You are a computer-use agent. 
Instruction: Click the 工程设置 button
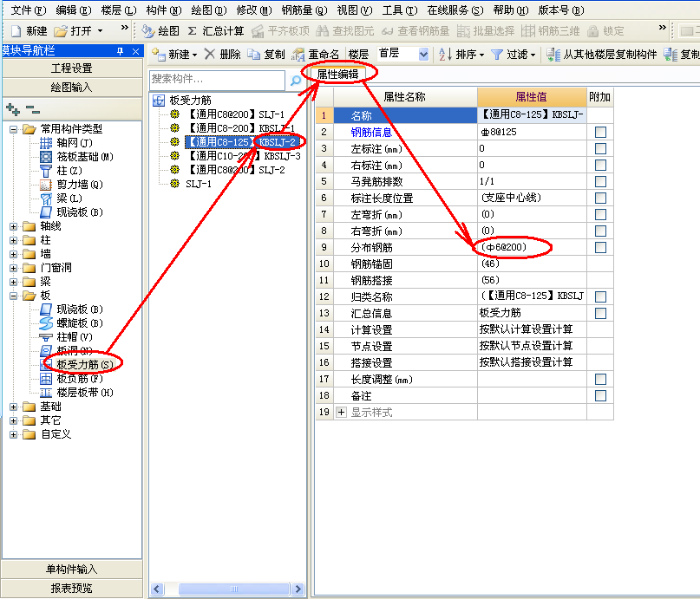click(71, 68)
